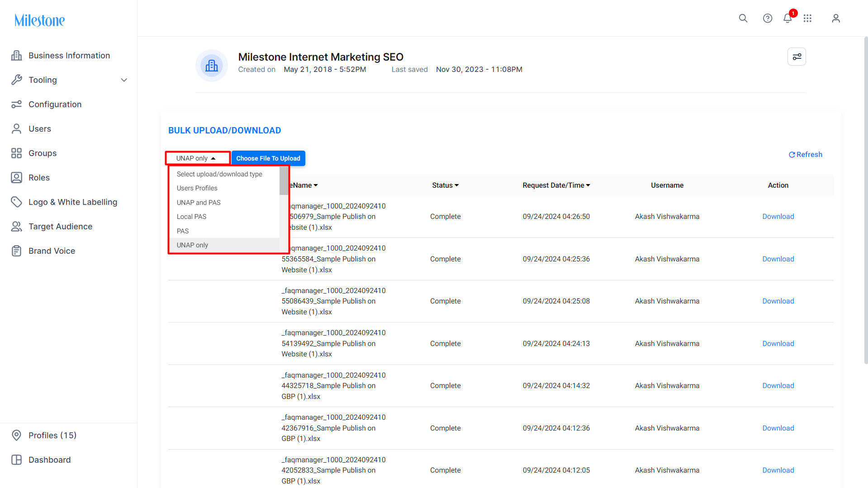This screenshot has height=488, width=868.
Task: Open the help question mark icon
Action: pos(768,18)
